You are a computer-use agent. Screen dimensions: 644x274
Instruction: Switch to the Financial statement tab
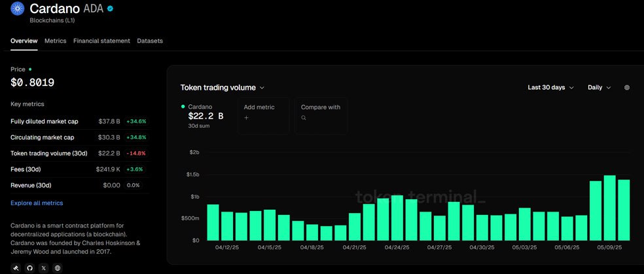(x=101, y=41)
